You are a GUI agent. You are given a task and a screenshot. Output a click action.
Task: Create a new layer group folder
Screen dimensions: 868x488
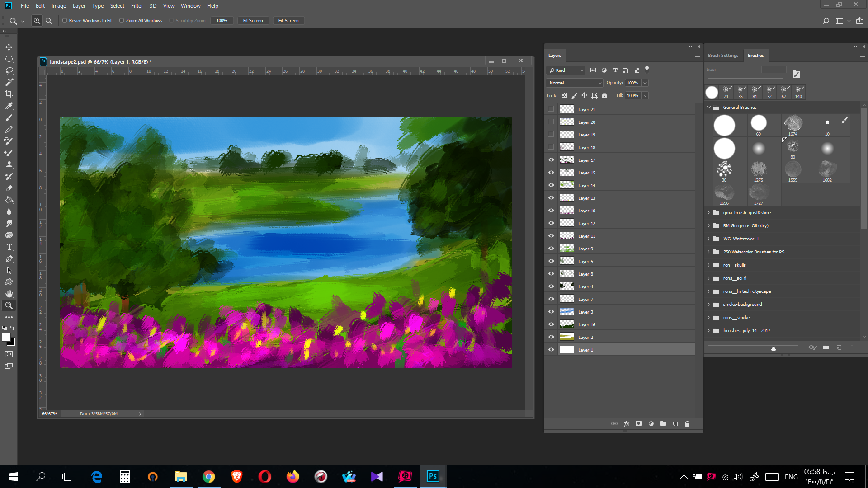tap(663, 424)
